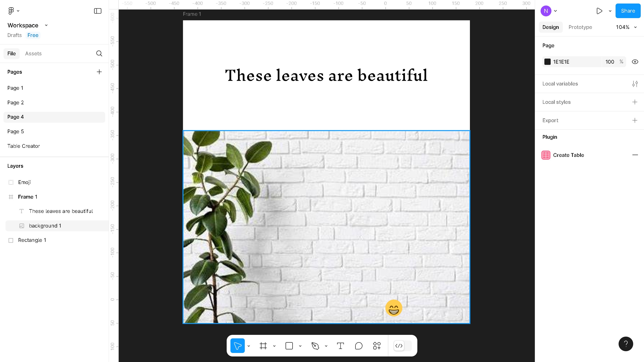This screenshot has width=644, height=362.
Task: Open the Assets tab
Action: (33, 54)
